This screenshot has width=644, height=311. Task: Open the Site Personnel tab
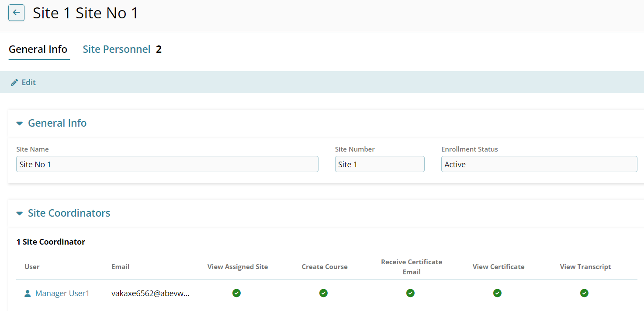coord(117,49)
